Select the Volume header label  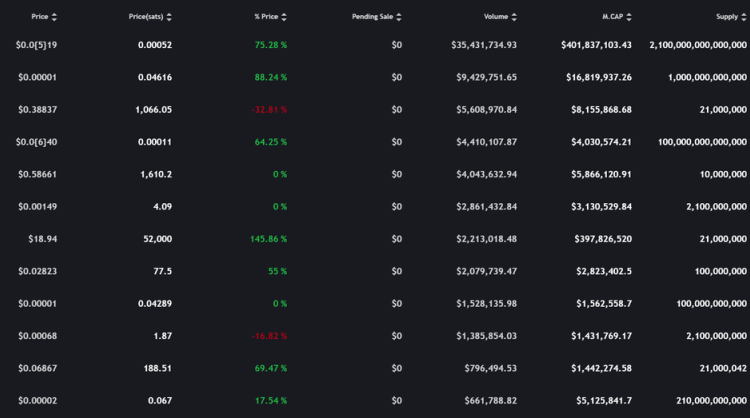tap(496, 17)
